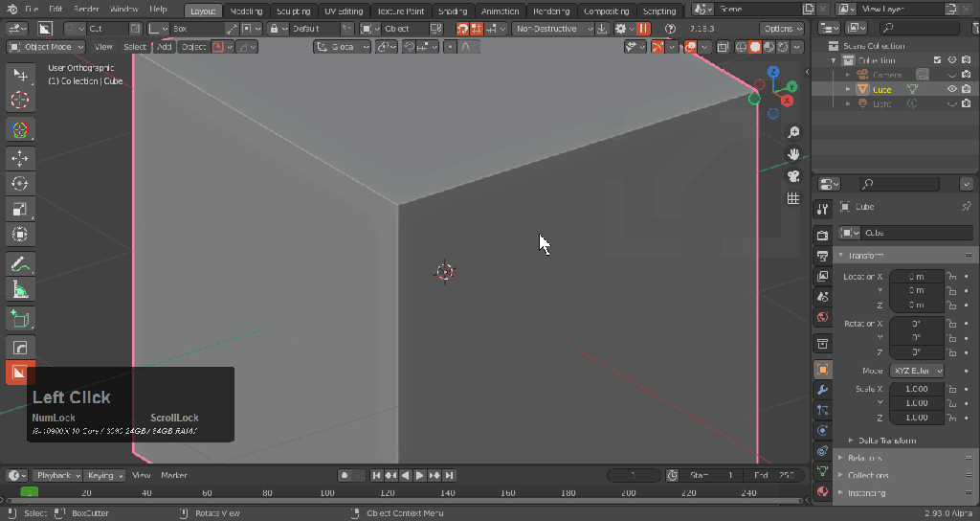
Task: Click the Options button in header
Action: point(783,29)
